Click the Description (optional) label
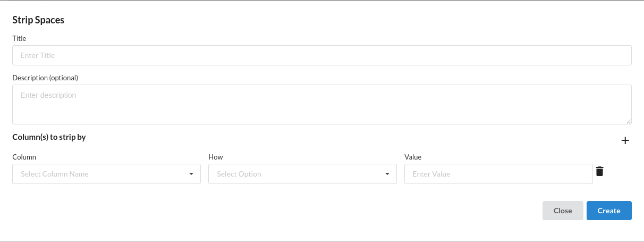This screenshot has height=242, width=644. (x=45, y=78)
